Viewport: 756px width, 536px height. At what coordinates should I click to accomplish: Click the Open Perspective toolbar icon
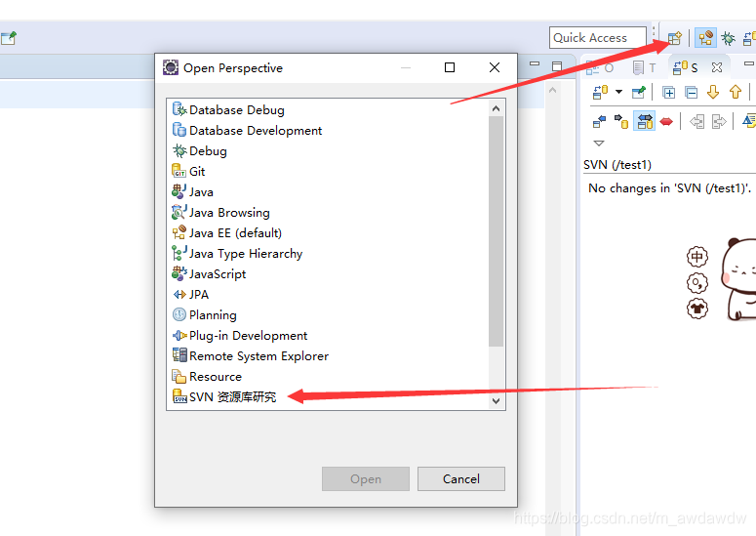[x=674, y=38]
